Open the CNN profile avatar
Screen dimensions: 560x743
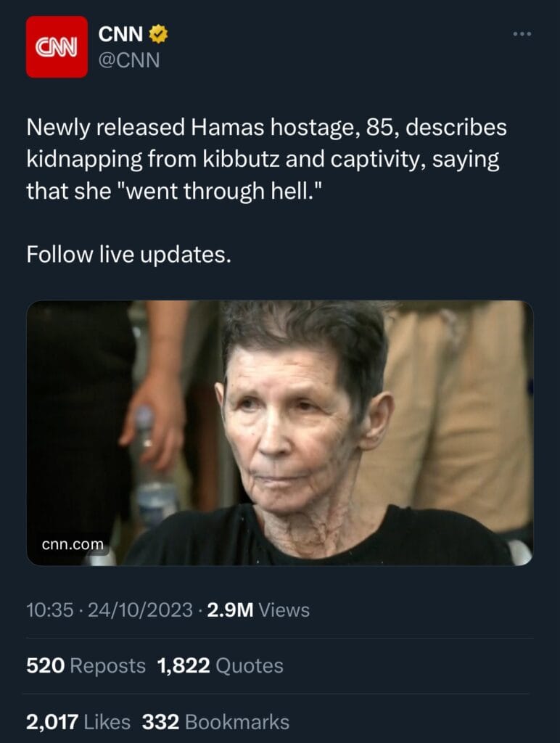pyautogui.click(x=57, y=47)
